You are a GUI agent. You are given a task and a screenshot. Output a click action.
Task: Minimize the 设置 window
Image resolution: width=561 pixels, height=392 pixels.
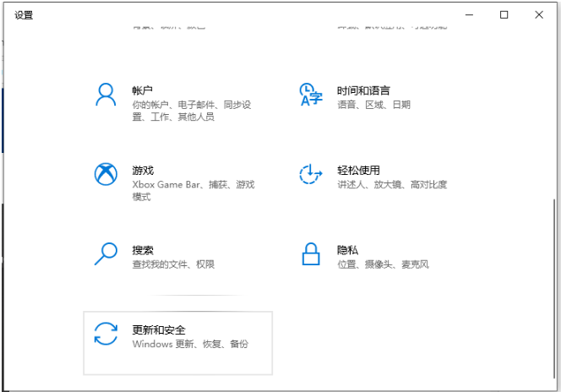point(470,14)
